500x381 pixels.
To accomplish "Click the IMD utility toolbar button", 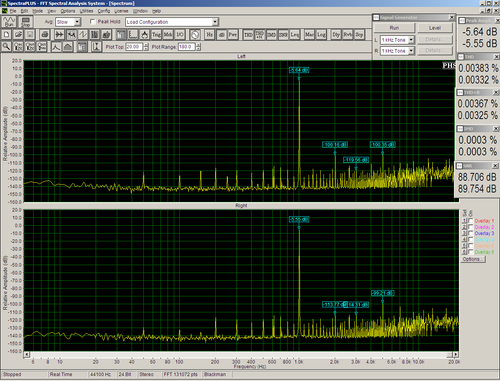I will click(x=271, y=34).
